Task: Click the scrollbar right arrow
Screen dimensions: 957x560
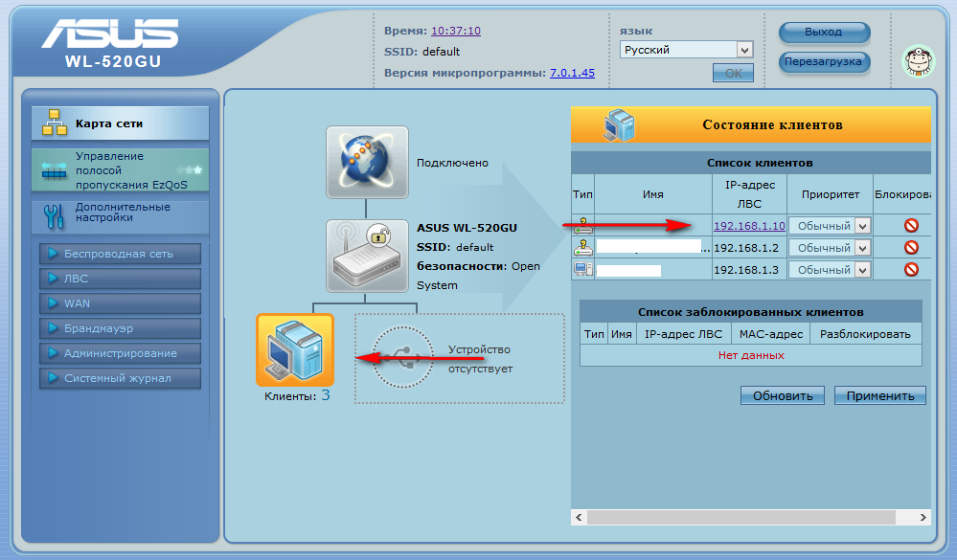Action: coord(923,517)
